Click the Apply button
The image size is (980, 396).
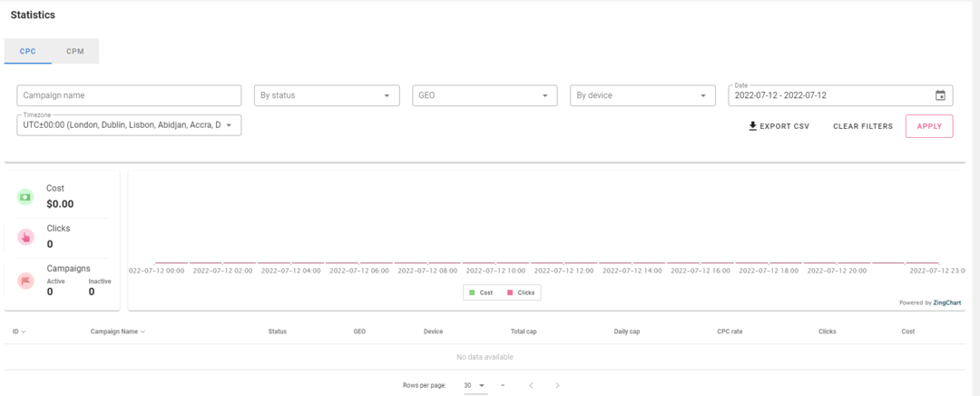[x=929, y=126]
